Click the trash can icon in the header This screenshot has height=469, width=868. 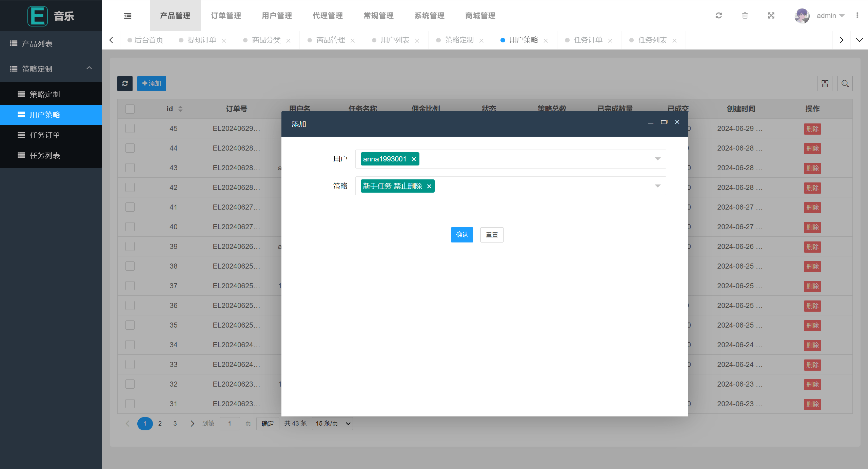pyautogui.click(x=745, y=16)
